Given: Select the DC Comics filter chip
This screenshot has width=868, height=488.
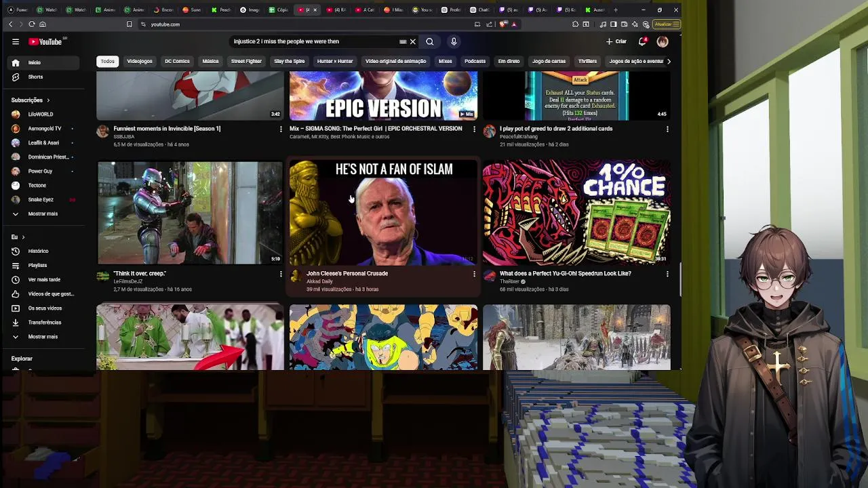Looking at the screenshot, I should pyautogui.click(x=177, y=61).
